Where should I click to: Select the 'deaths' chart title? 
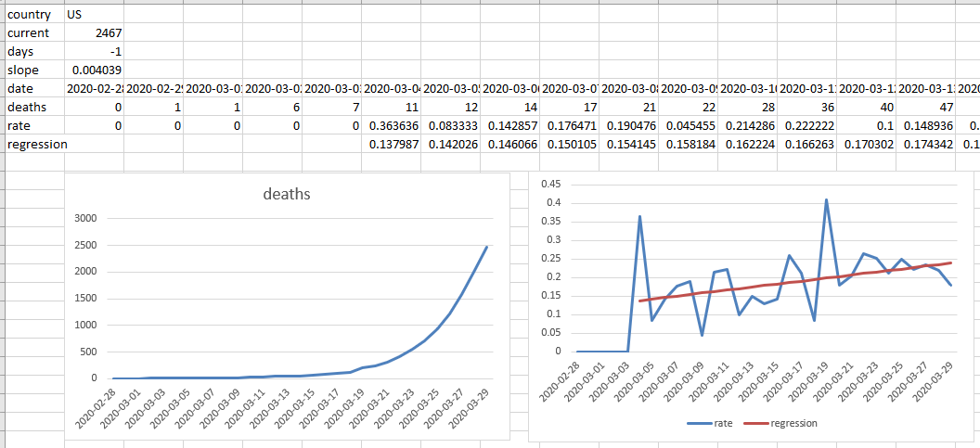tap(288, 195)
